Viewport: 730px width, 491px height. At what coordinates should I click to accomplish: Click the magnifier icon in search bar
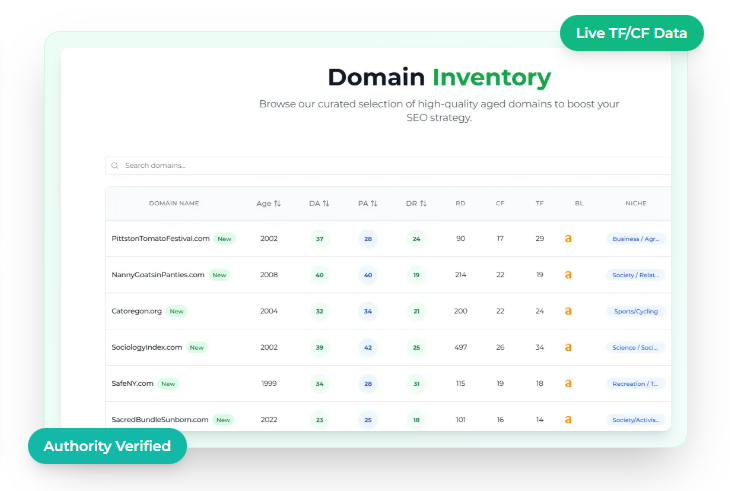[x=116, y=166]
